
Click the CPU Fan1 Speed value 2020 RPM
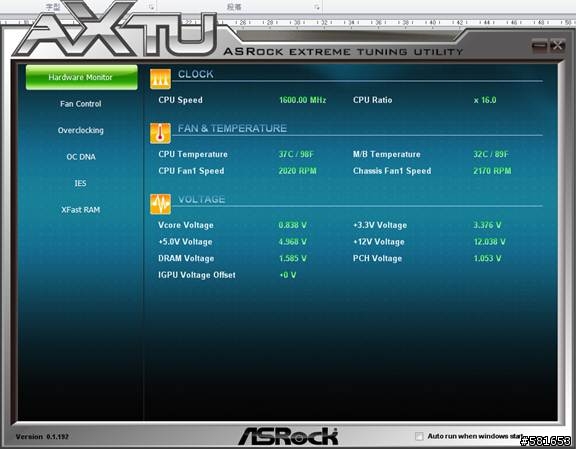(297, 171)
